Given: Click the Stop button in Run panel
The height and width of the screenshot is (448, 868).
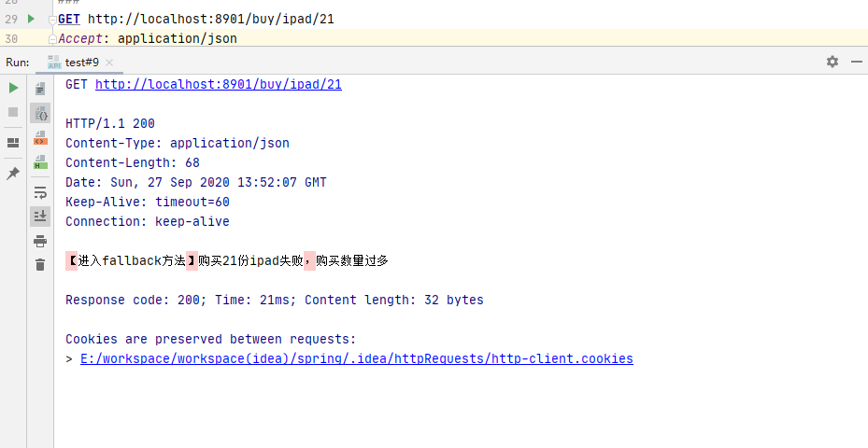Looking at the screenshot, I should 13,112.
